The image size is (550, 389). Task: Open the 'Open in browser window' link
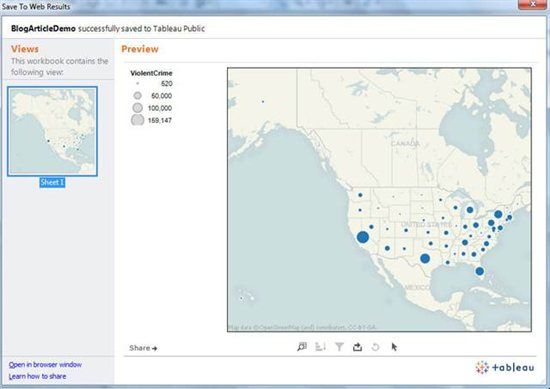pos(45,364)
